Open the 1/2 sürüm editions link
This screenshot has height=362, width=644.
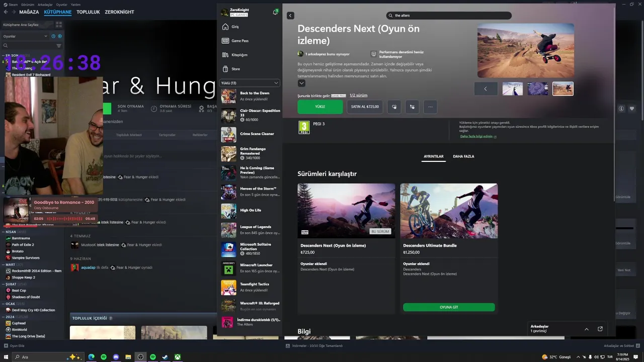coord(358,96)
